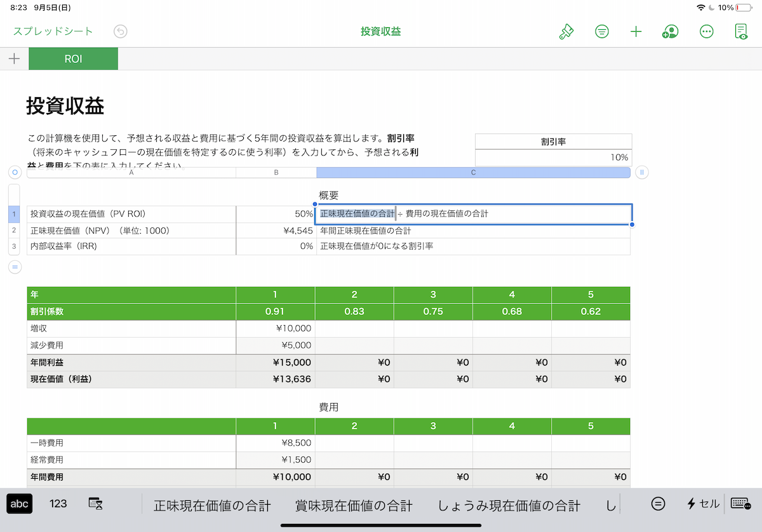Select the 一時費用 label cell
Screen dimensions: 762x532
(131, 442)
